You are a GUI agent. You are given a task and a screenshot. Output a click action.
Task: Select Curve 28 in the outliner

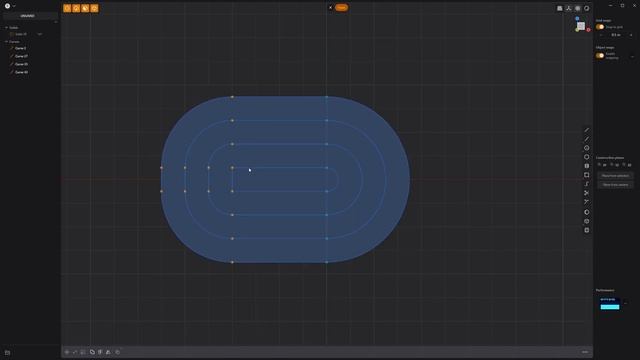pos(21,64)
